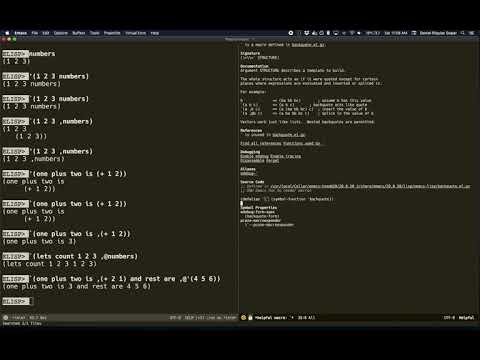The width and height of the screenshot is (480, 360).
Task: Open the Help menu
Action: click(155, 33)
